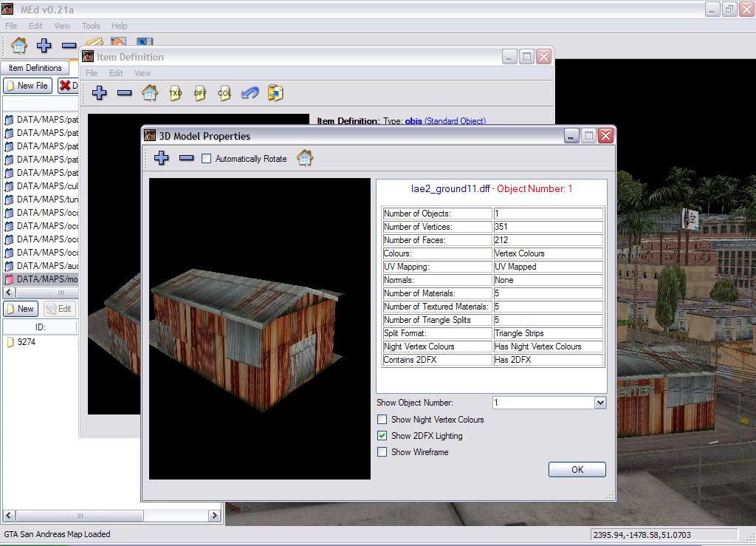
Task: Click the red X delete icon beside New File
Action: coord(65,86)
